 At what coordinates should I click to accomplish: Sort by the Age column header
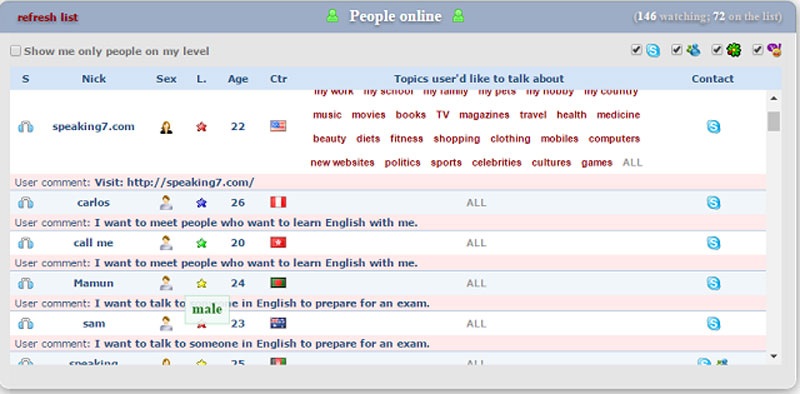pos(238,79)
